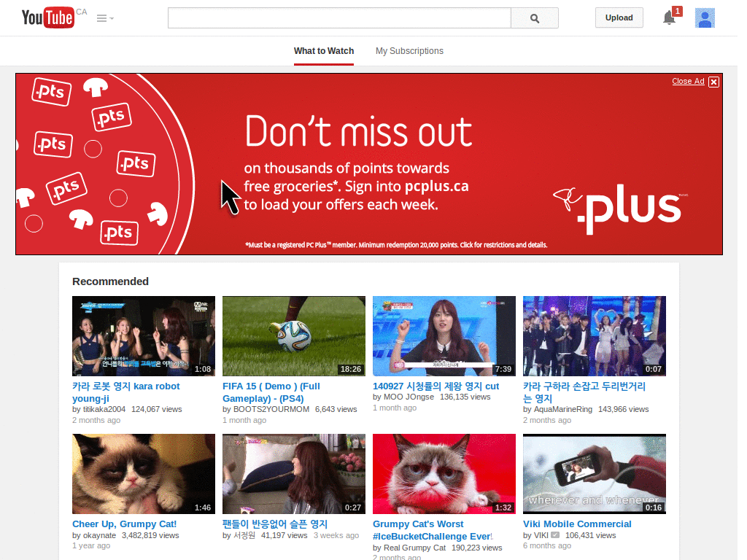Open the Cheer Up, Grumpy Cat! thumbnail
747x560 pixels.
click(144, 474)
